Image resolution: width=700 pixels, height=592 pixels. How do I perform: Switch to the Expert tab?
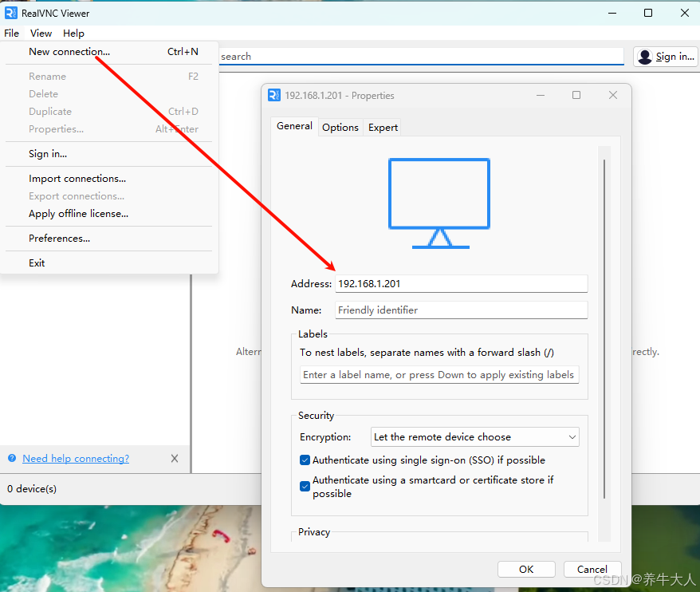coord(383,128)
